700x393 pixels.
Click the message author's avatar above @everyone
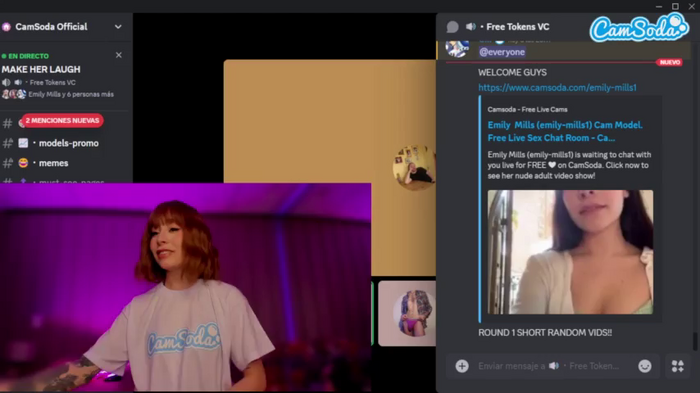[x=457, y=48]
